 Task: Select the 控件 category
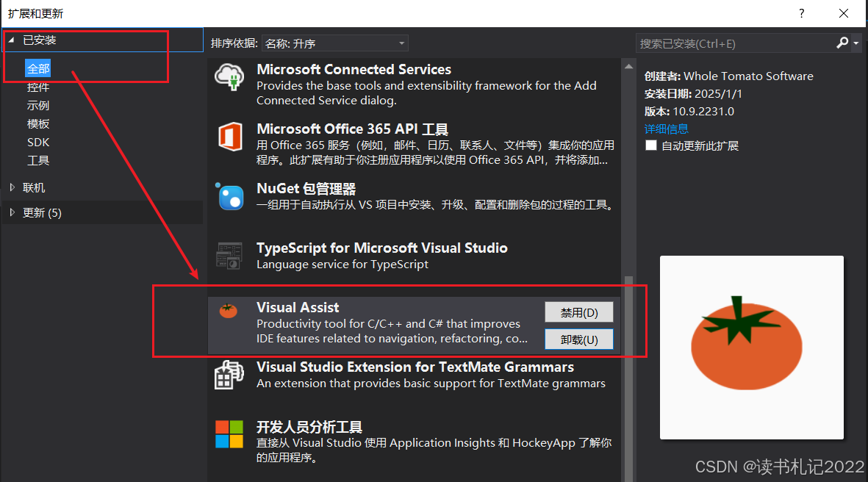coord(38,87)
